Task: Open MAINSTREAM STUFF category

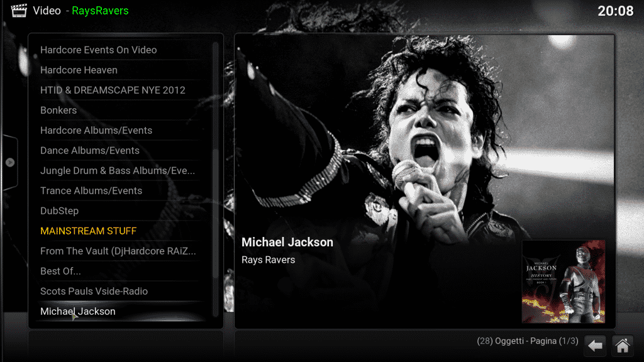Action: click(x=121, y=231)
